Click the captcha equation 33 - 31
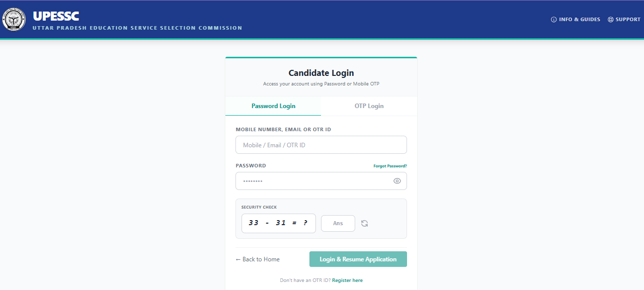644x290 pixels. click(x=278, y=223)
